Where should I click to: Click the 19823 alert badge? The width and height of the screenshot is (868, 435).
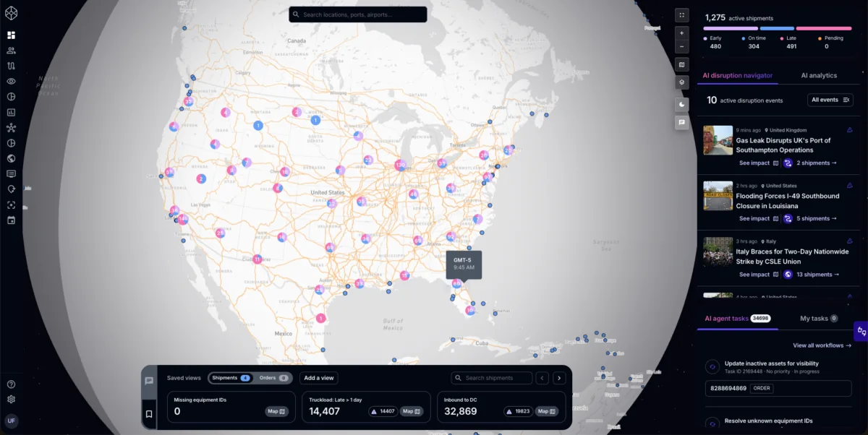pyautogui.click(x=519, y=411)
